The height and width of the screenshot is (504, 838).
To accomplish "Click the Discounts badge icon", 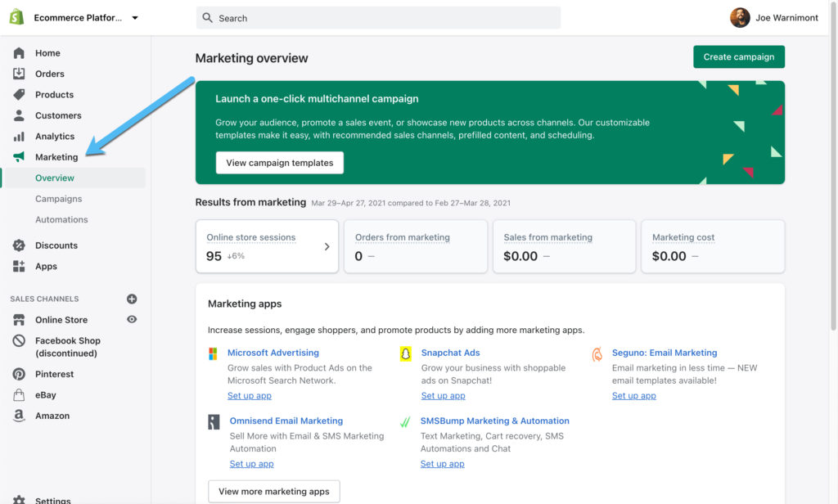I will tap(20, 245).
